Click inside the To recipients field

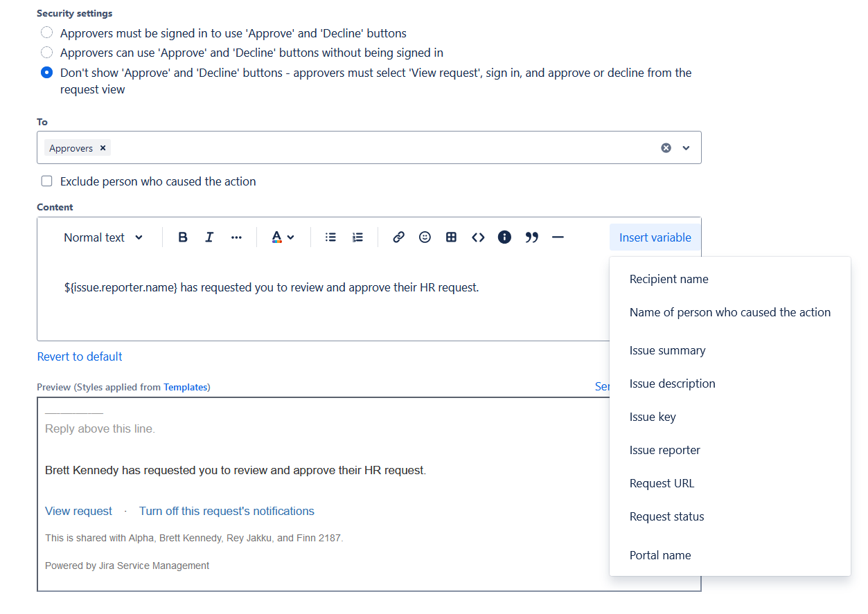tap(369, 148)
